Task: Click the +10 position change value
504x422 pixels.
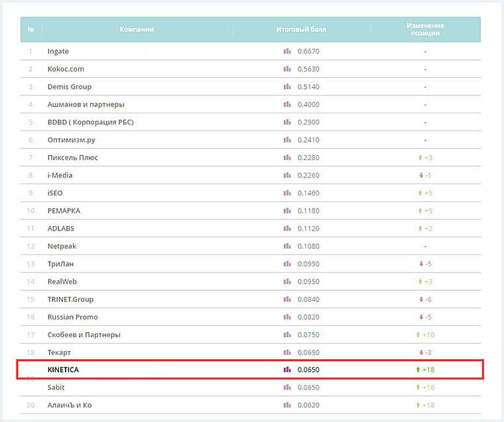Action: (x=428, y=335)
